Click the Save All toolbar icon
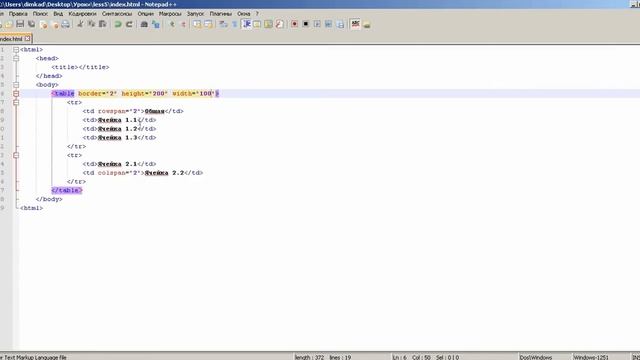Image resolution: width=640 pixels, height=360 pixels. click(31, 24)
